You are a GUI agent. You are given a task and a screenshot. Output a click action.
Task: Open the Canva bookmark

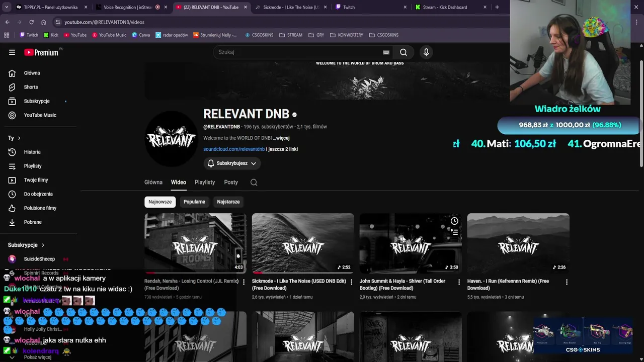click(141, 35)
